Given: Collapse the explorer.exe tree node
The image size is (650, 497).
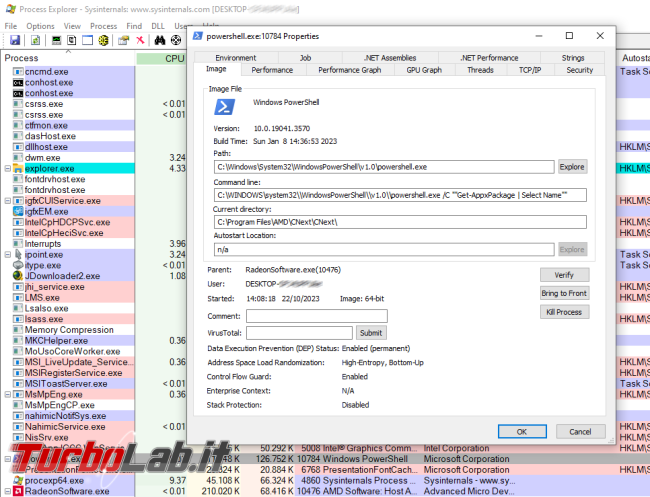Looking at the screenshot, I should (x=7, y=169).
